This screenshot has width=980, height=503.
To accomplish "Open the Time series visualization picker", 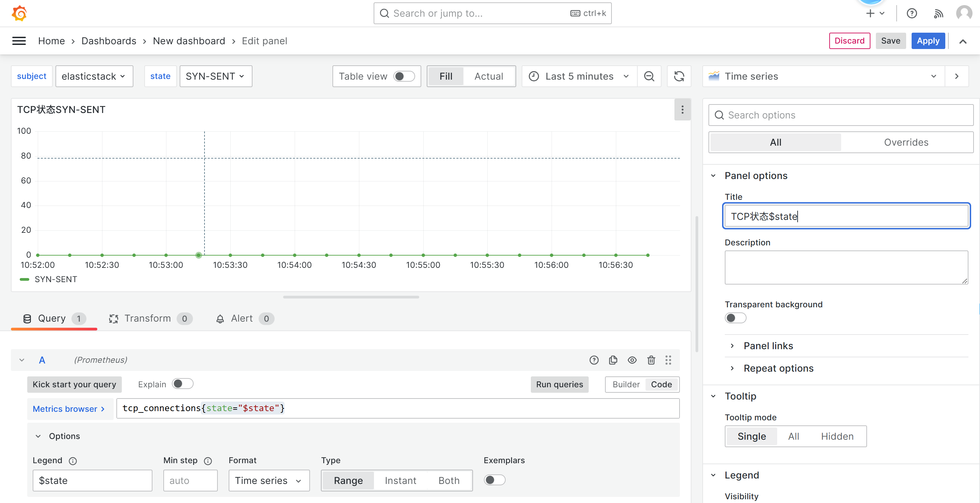I will click(x=823, y=76).
